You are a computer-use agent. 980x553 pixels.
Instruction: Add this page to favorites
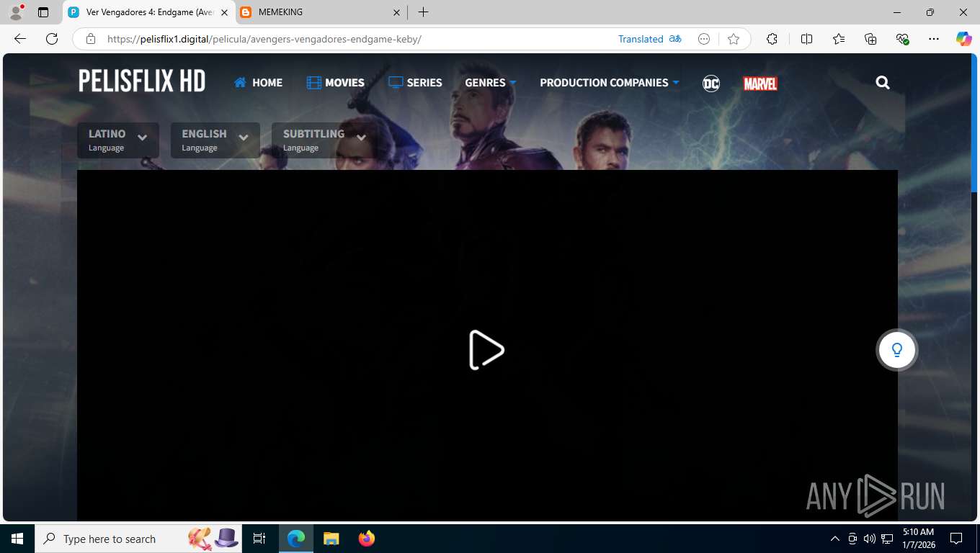coord(734,39)
